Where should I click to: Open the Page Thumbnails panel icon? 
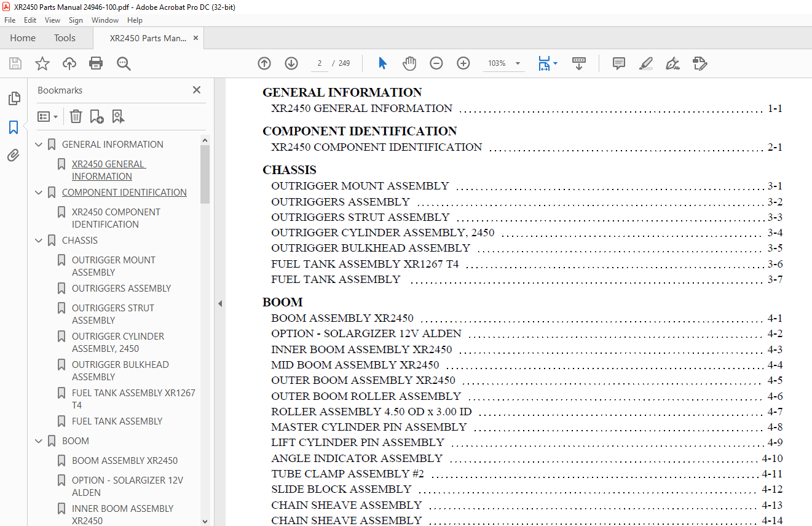coord(14,98)
